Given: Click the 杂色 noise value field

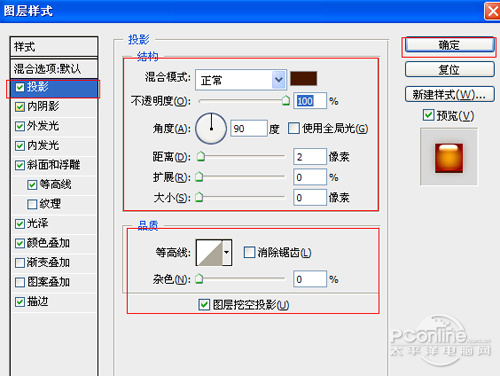Looking at the screenshot, I should click(x=310, y=279).
